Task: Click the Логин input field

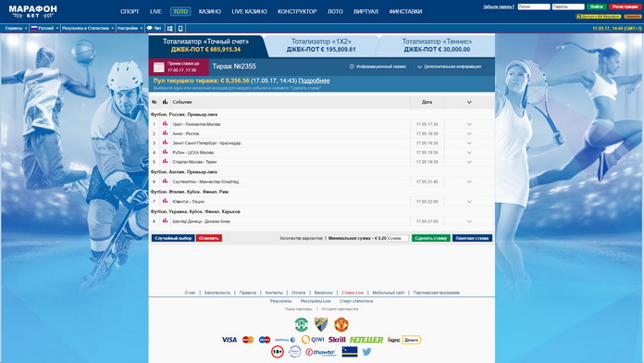Action: click(534, 6)
